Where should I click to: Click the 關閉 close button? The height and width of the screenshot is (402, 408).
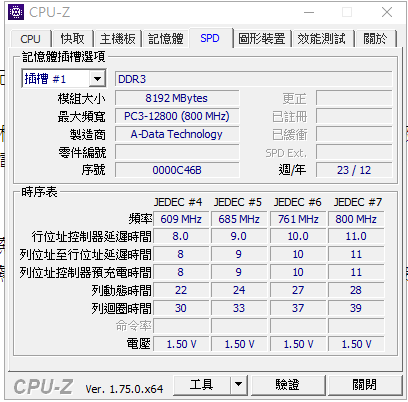tap(365, 385)
